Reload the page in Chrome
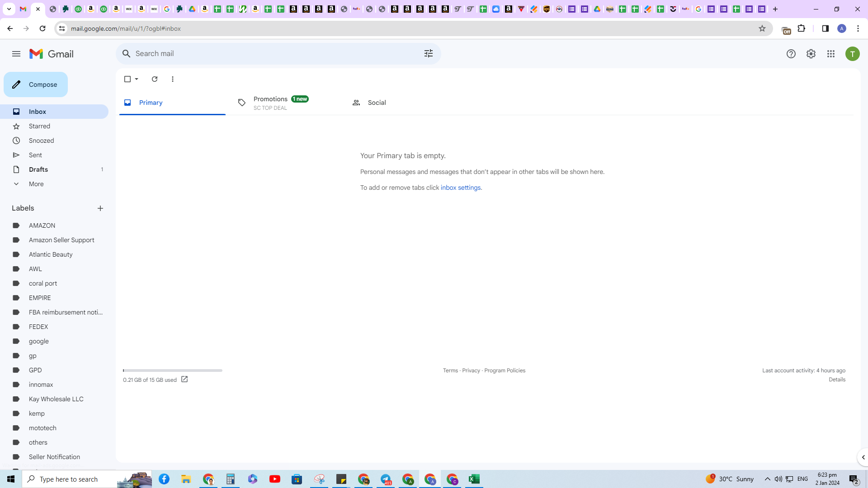Image resolution: width=868 pixels, height=488 pixels. [x=42, y=28]
